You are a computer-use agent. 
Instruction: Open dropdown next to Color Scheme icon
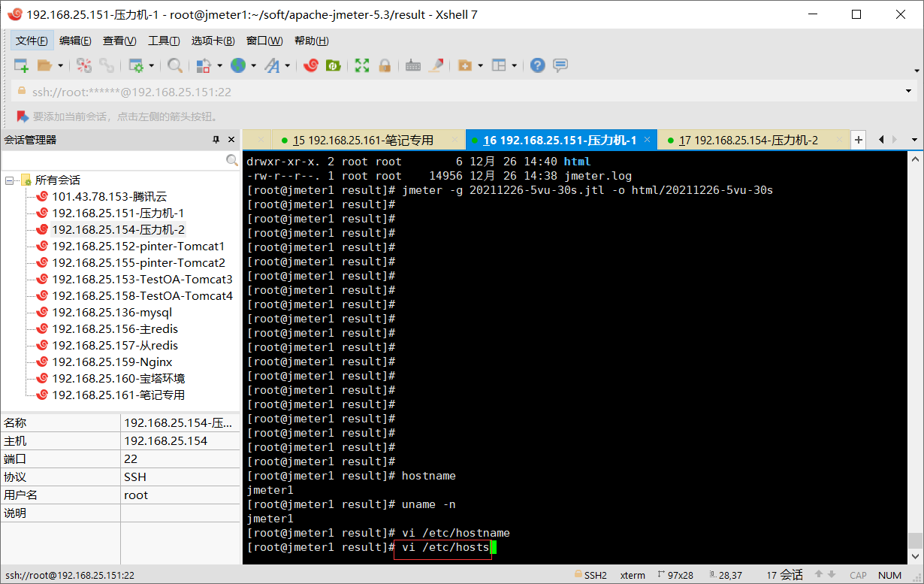click(x=219, y=65)
